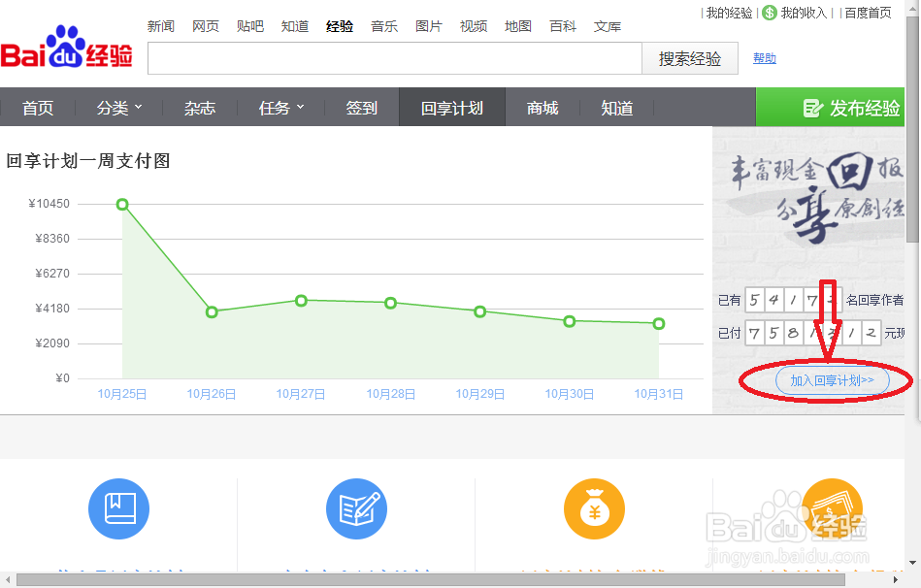Open the 知道 nav bar tab
Image resolution: width=921 pixels, height=588 pixels.
tap(616, 108)
